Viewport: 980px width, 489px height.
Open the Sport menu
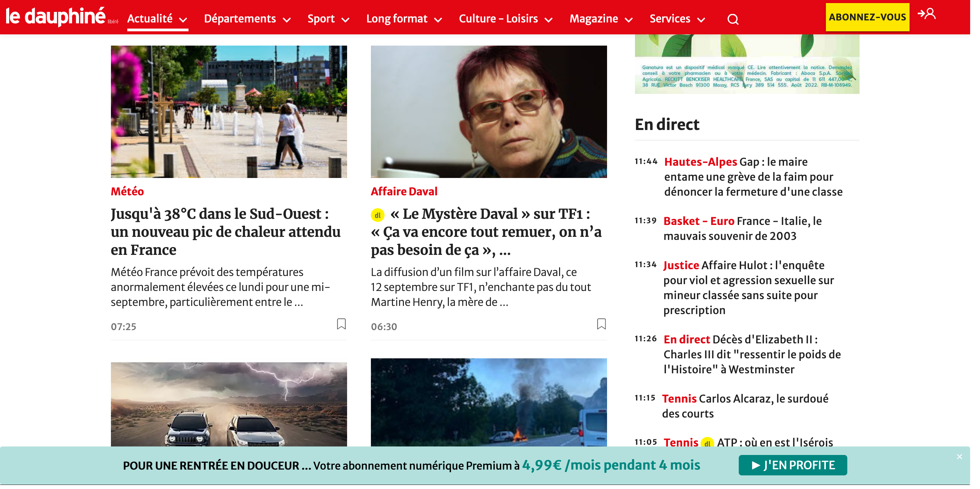(x=321, y=19)
